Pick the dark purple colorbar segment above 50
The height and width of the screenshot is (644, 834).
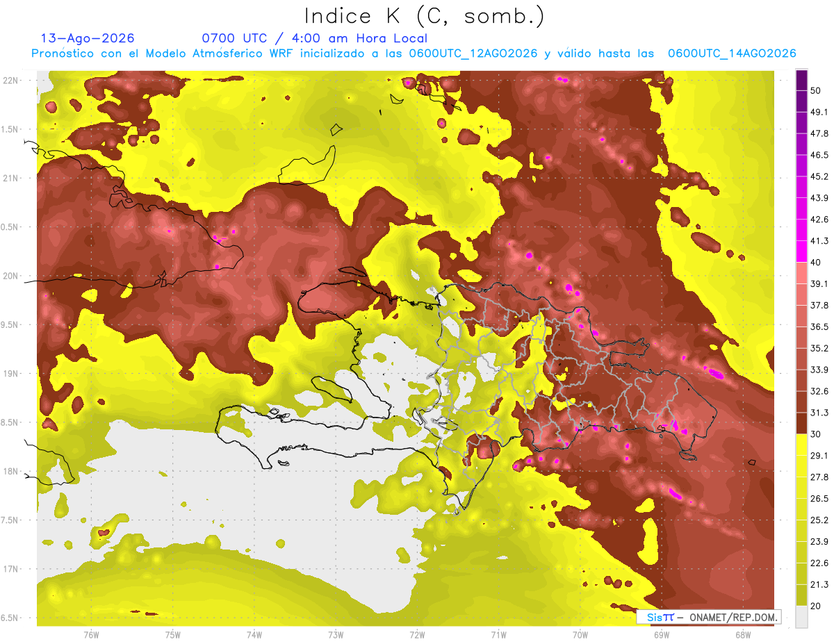[x=801, y=79]
